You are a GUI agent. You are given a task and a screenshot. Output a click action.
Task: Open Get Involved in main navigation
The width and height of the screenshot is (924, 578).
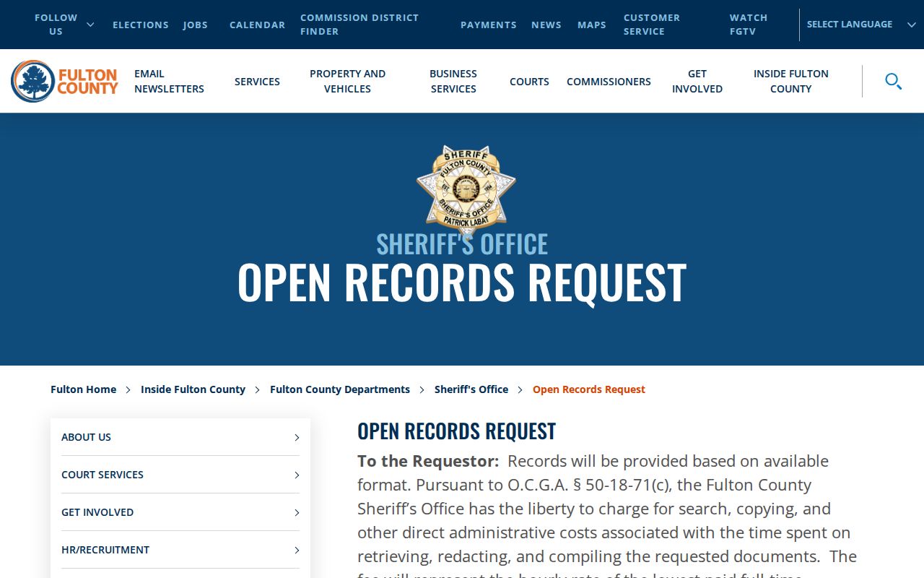coord(697,81)
